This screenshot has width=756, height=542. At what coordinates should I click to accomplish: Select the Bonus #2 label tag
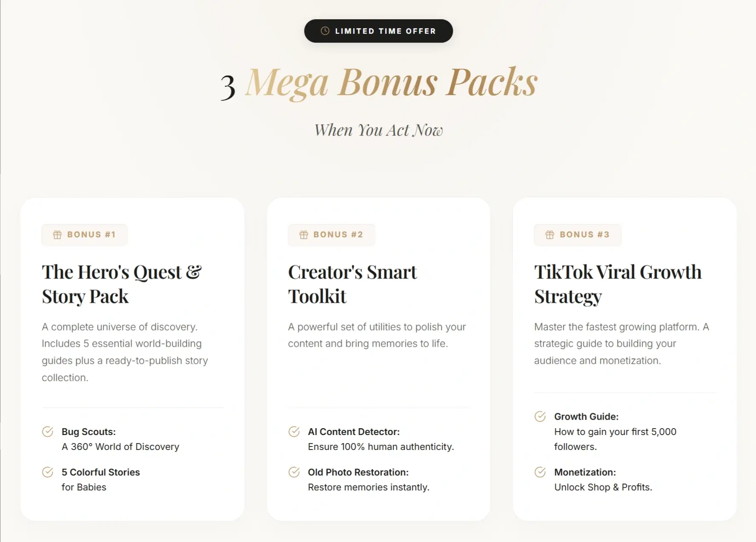331,235
